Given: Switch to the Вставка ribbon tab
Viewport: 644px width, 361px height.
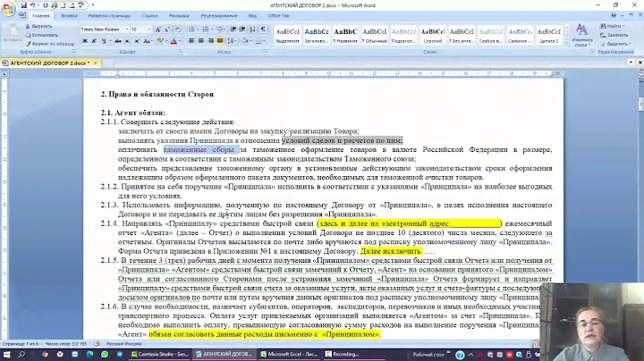Looking at the screenshot, I should coord(70,15).
